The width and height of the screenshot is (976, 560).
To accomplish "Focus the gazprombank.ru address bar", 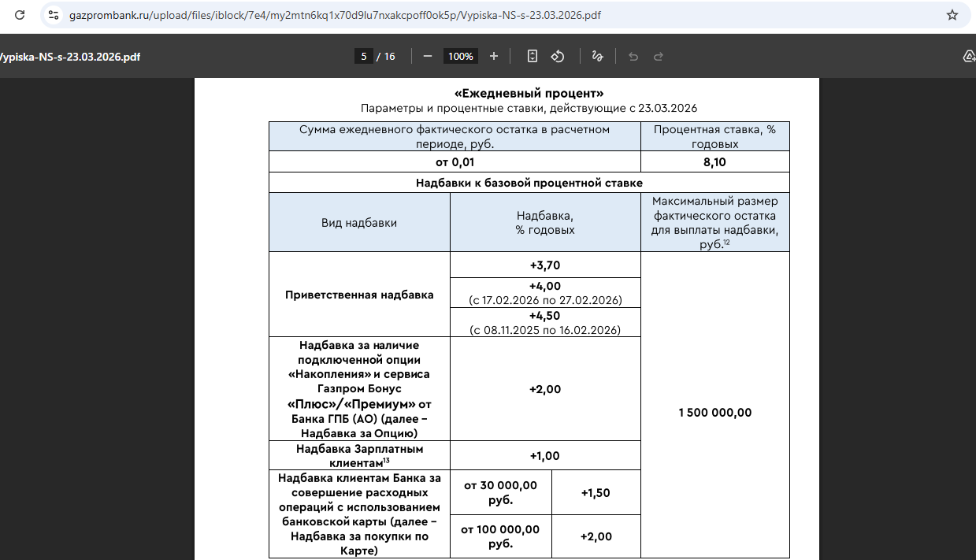I will 315,15.
